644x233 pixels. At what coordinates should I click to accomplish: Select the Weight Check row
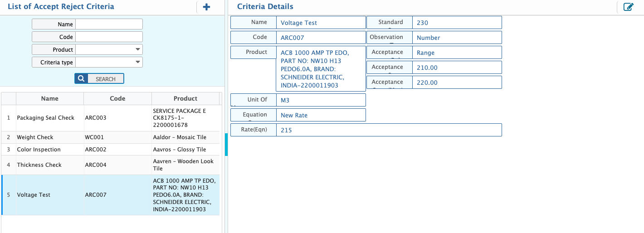[35, 137]
